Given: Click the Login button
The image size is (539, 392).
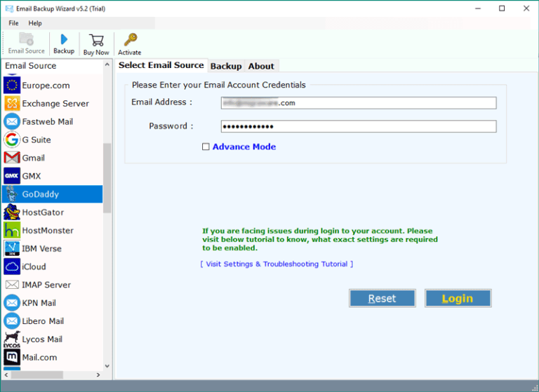Looking at the screenshot, I should tap(458, 298).
